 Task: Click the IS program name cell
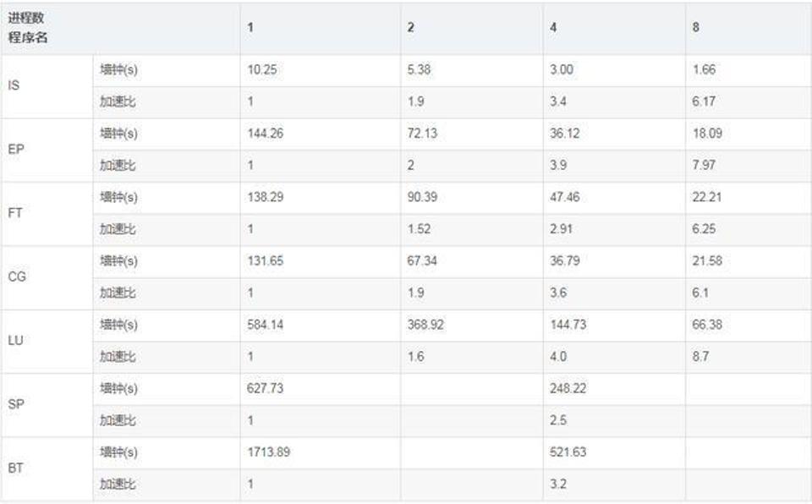coord(47,86)
